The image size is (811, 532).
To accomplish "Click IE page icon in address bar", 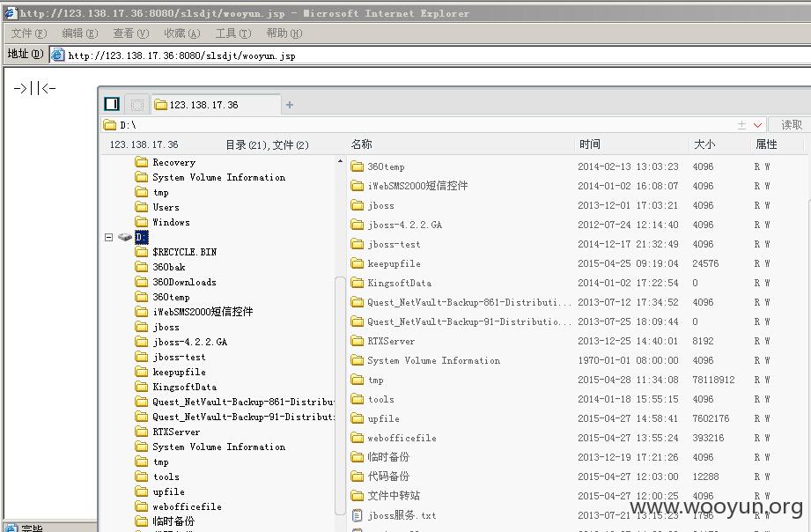I will coord(58,55).
